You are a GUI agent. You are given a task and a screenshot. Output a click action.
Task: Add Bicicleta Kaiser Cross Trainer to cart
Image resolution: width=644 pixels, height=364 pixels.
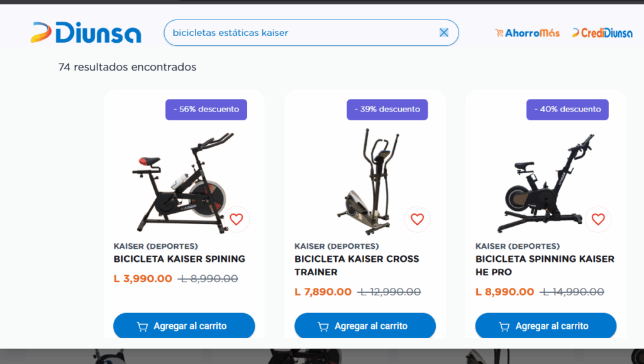365,326
